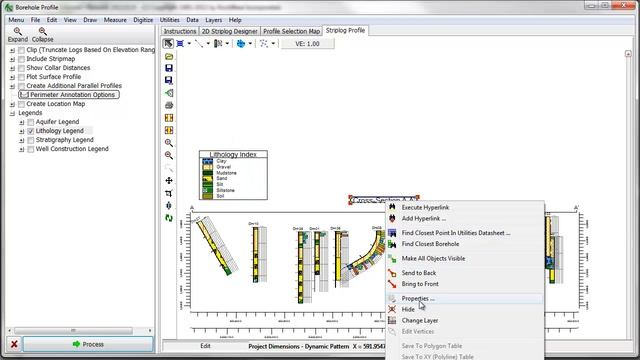Viewport: 640px width, 360px height.
Task: Select the pointer edit tool
Action: coord(168,43)
